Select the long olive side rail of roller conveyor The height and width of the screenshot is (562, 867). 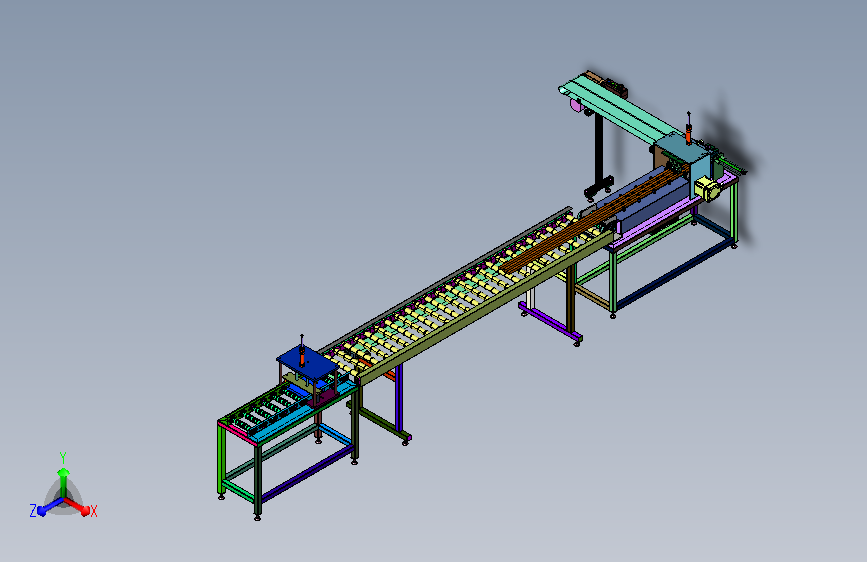(487, 307)
